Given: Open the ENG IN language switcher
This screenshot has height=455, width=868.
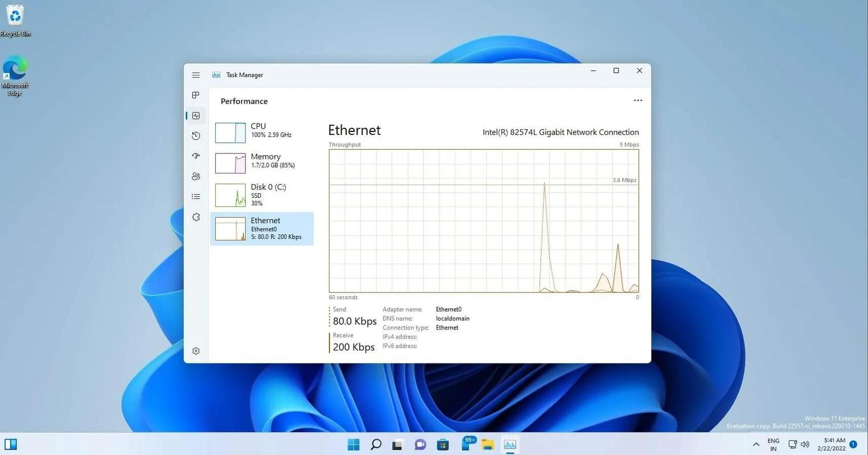Looking at the screenshot, I should pos(773,444).
